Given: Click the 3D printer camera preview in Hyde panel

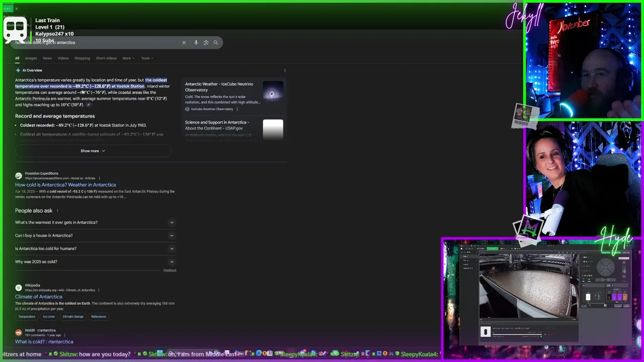Looking at the screenshot, I should coord(528,286).
